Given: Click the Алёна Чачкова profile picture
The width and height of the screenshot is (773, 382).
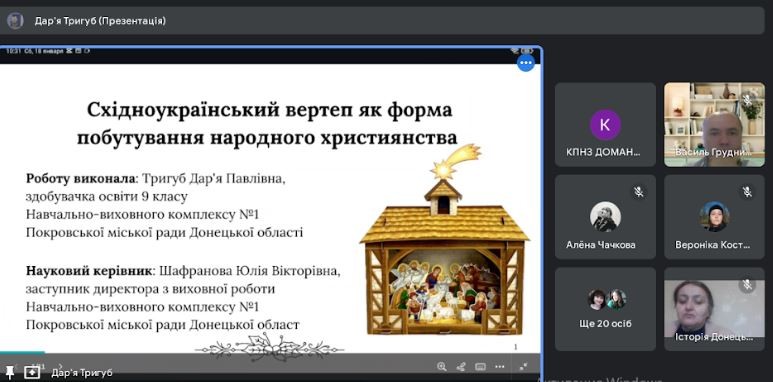Looking at the screenshot, I should [x=605, y=216].
